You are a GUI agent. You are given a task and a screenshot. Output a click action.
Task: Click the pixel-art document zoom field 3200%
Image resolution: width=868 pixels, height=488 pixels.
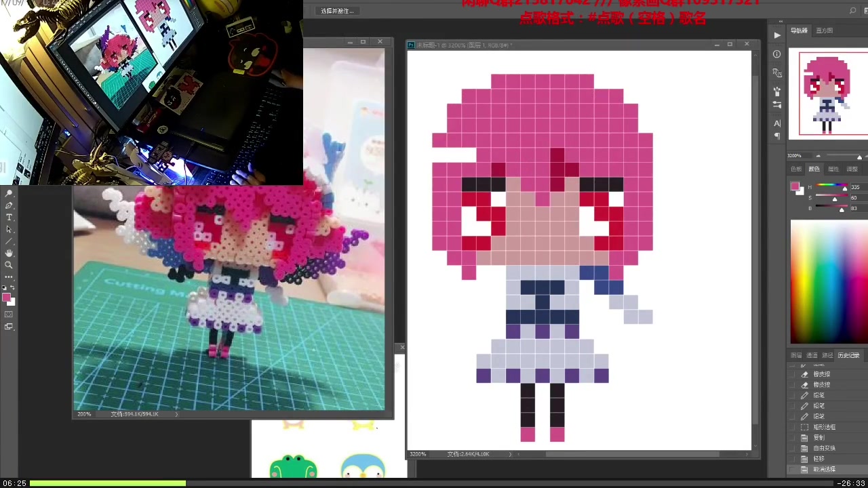pyautogui.click(x=418, y=454)
